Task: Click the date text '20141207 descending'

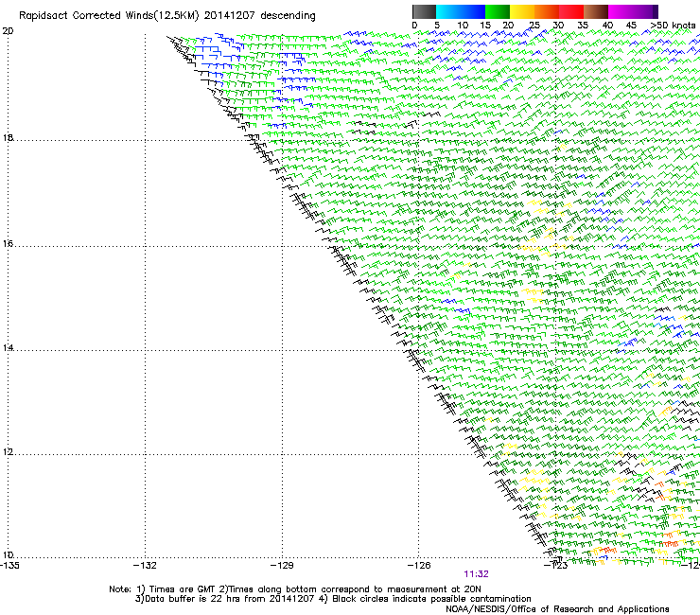Action: [x=259, y=16]
